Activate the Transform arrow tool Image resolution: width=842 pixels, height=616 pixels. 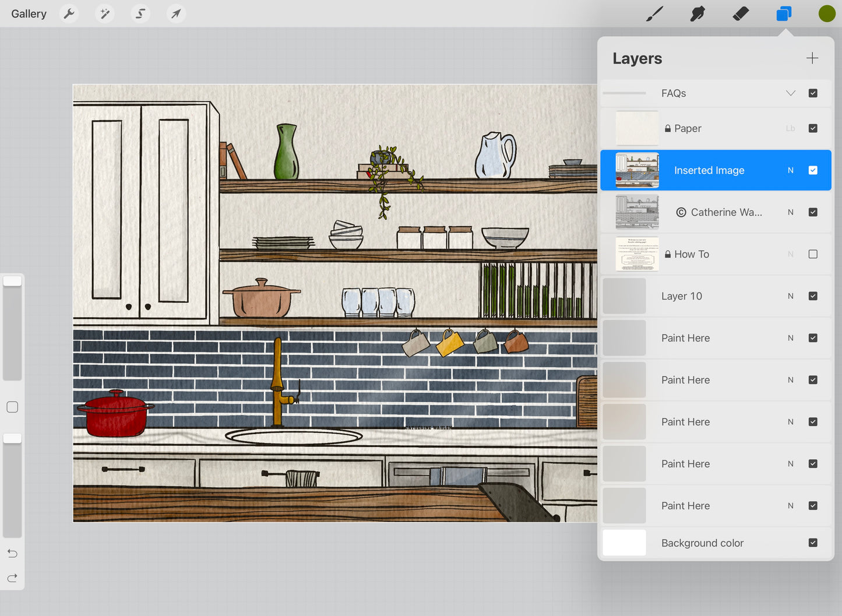[176, 13]
